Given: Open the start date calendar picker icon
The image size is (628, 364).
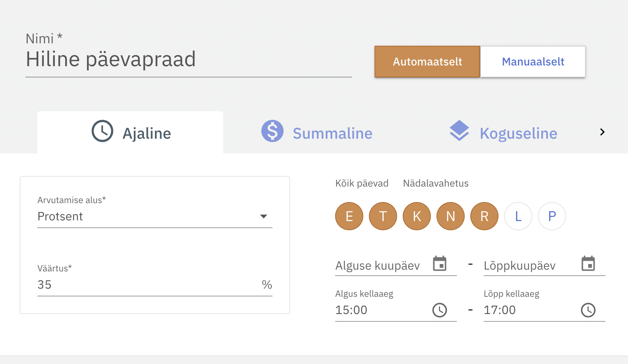Looking at the screenshot, I should [439, 264].
